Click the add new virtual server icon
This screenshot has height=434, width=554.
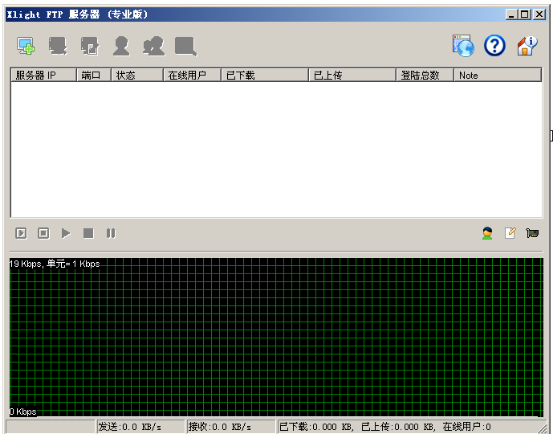(x=26, y=46)
